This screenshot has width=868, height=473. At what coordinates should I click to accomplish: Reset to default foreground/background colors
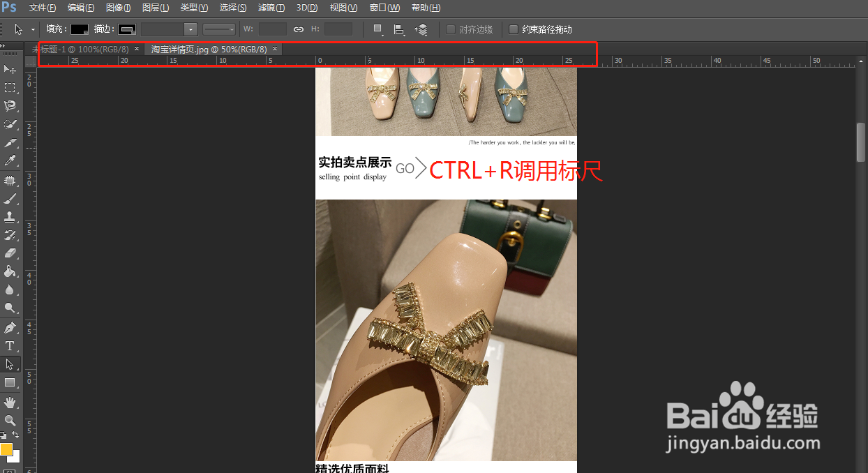pos(3,435)
